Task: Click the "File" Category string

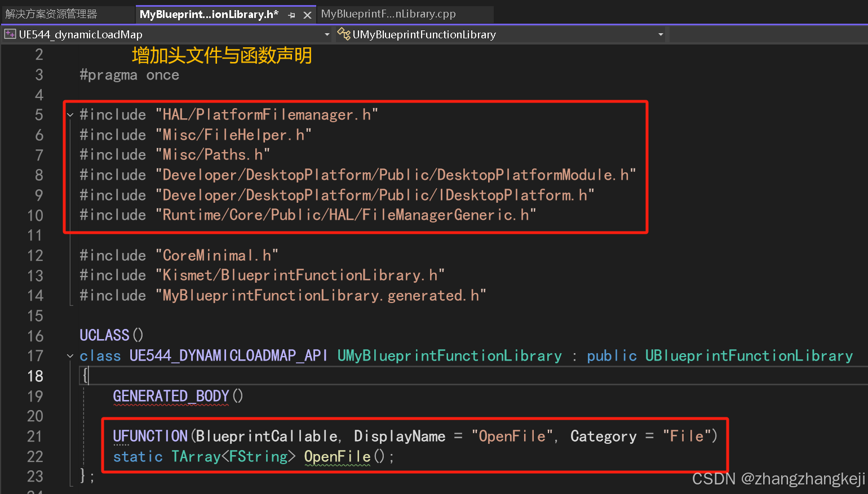Action: [x=687, y=437]
